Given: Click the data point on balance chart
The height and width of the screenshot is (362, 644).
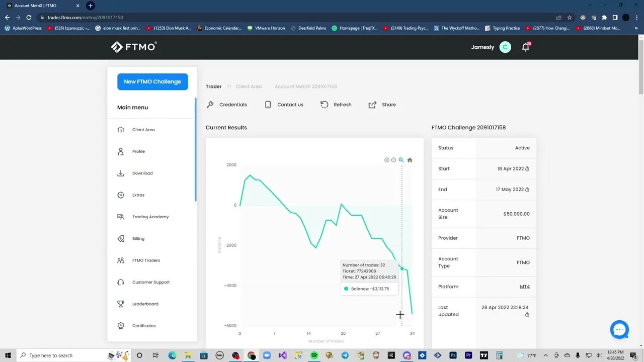Looking at the screenshot, I should coord(401,268).
